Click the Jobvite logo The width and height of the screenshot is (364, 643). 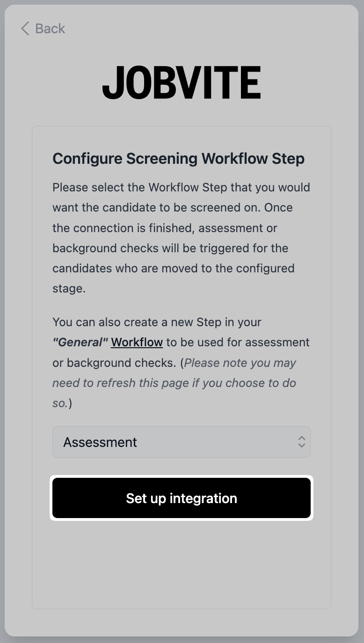coord(182,82)
